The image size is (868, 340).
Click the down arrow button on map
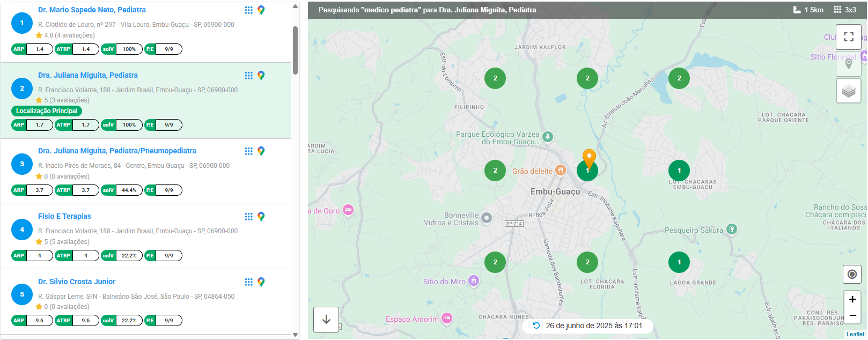pyautogui.click(x=326, y=320)
